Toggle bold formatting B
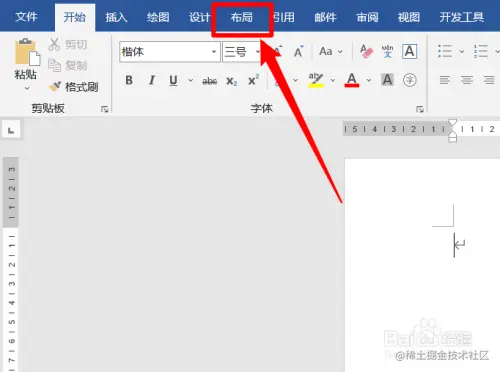Screen dimensions: 500x372 coord(129,80)
